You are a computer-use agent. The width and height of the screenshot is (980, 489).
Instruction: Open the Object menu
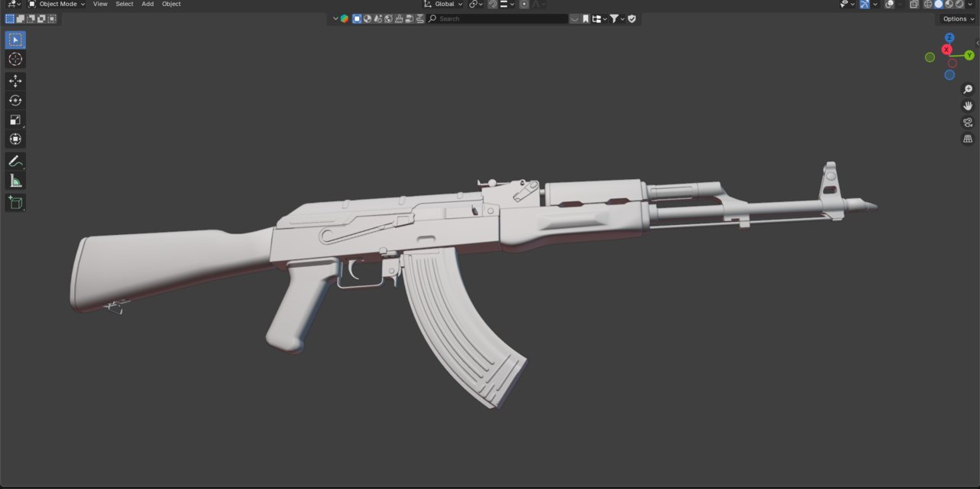[171, 4]
